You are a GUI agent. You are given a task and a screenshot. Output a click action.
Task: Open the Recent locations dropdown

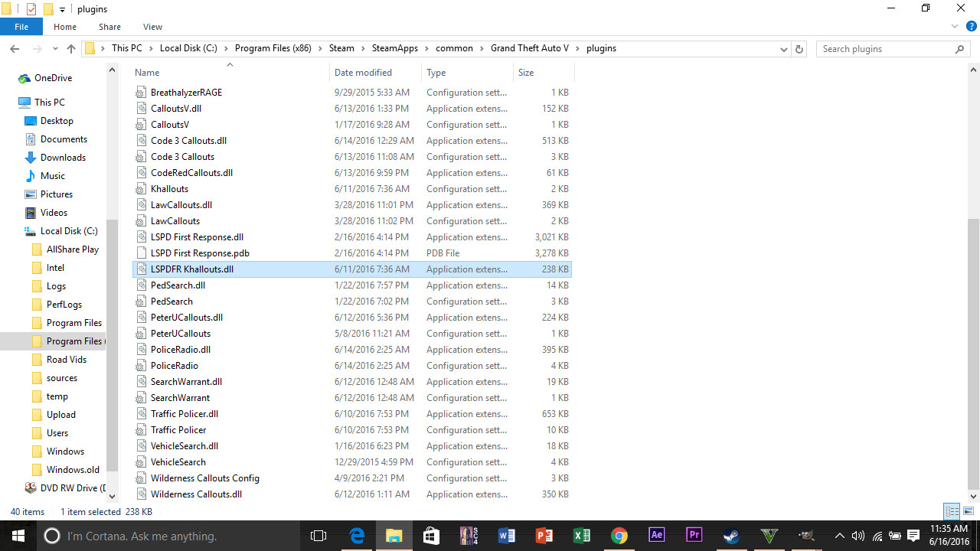(55, 49)
